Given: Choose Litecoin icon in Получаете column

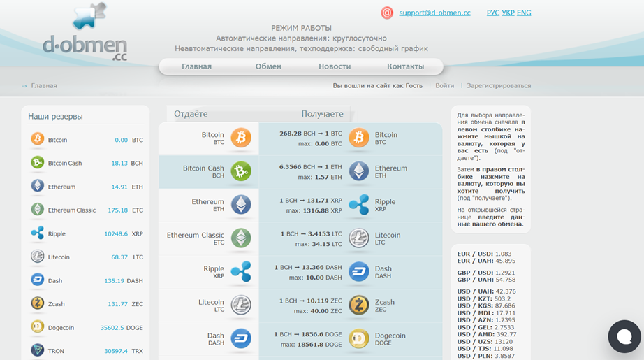Looking at the screenshot, I should (359, 238).
